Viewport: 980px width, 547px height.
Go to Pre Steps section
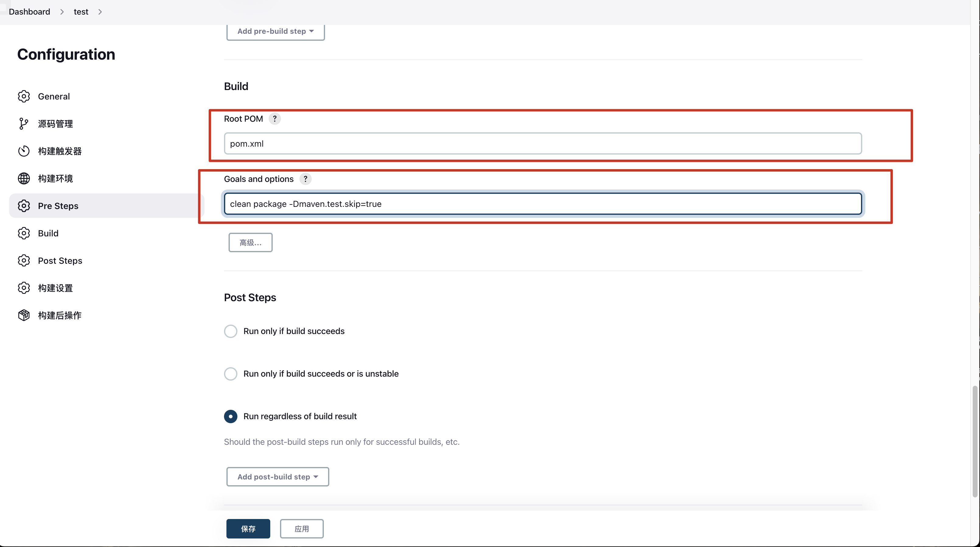point(107,206)
